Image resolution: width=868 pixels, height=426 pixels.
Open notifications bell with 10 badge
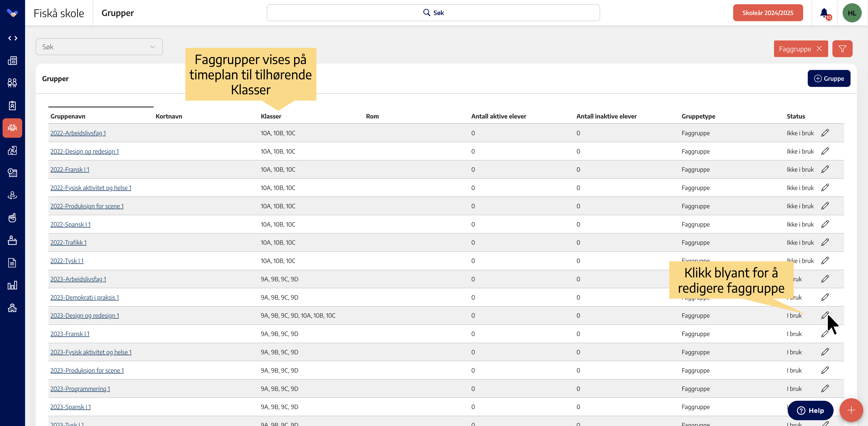pyautogui.click(x=825, y=13)
